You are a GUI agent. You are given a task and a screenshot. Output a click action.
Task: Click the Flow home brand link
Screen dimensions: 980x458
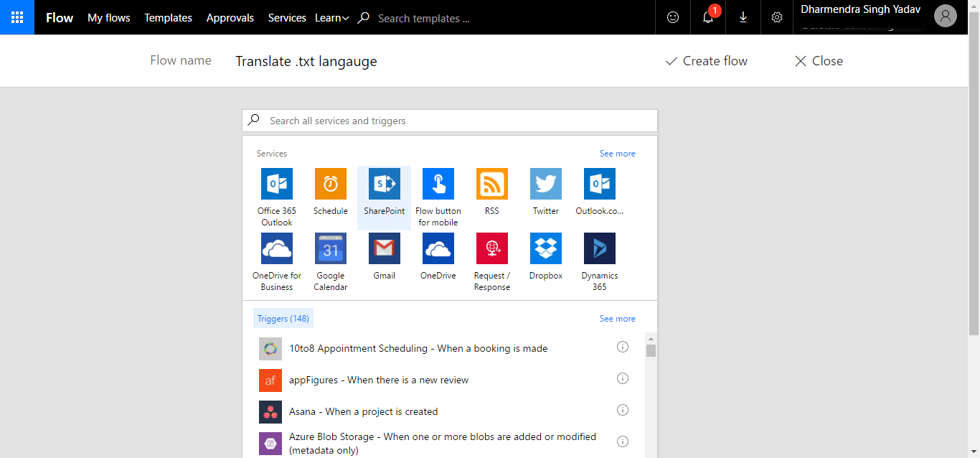60,18
